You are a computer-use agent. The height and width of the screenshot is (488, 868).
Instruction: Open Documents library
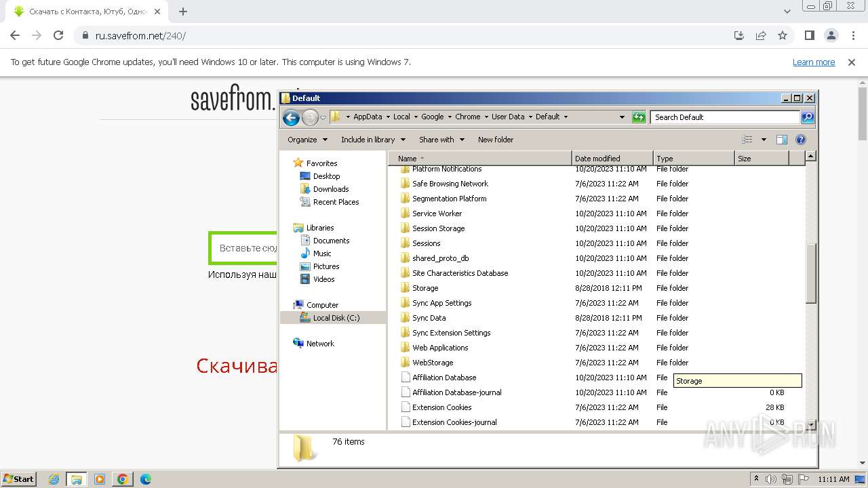pyautogui.click(x=331, y=241)
